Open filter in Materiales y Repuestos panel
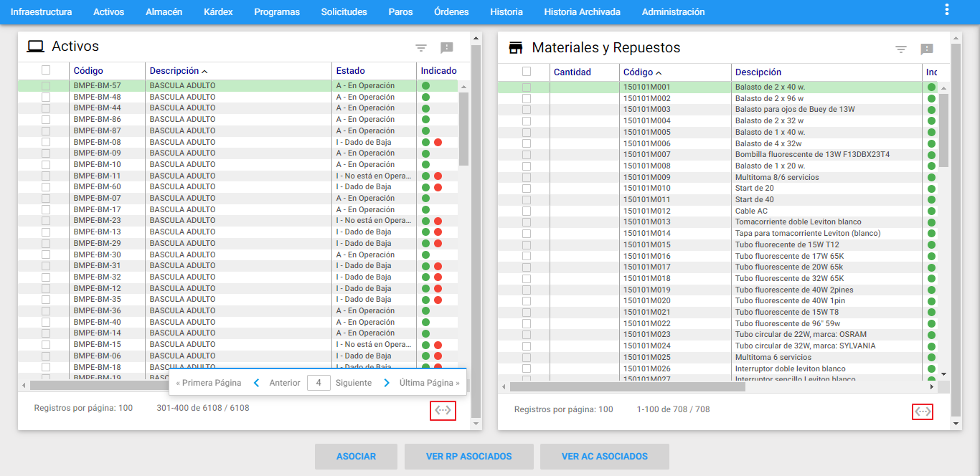 [x=901, y=49]
